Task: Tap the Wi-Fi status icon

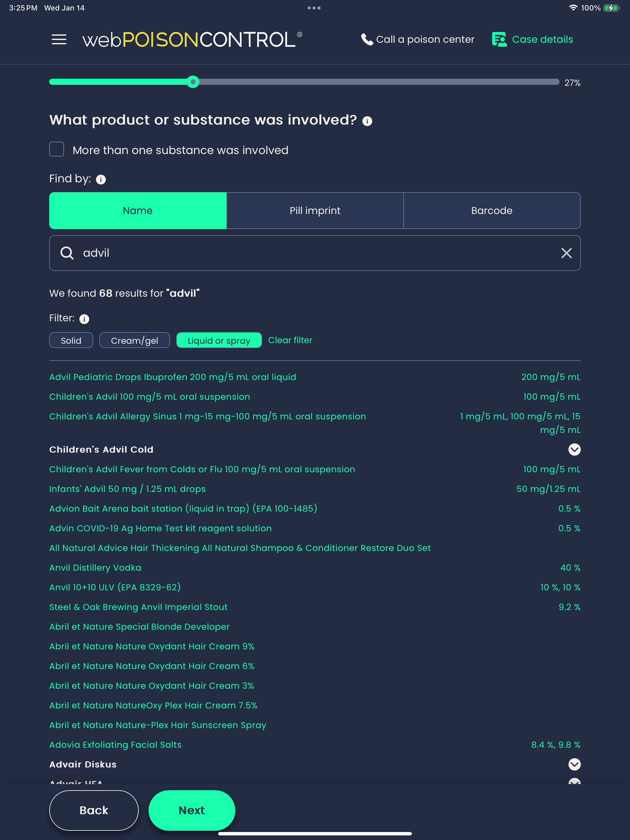Action: click(x=573, y=8)
